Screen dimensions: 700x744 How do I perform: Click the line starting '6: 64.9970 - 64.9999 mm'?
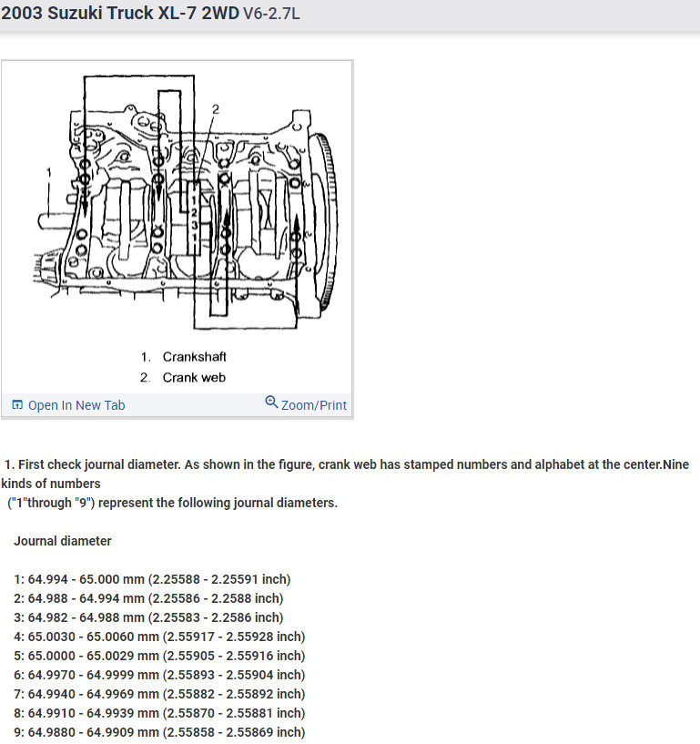pyautogui.click(x=159, y=675)
